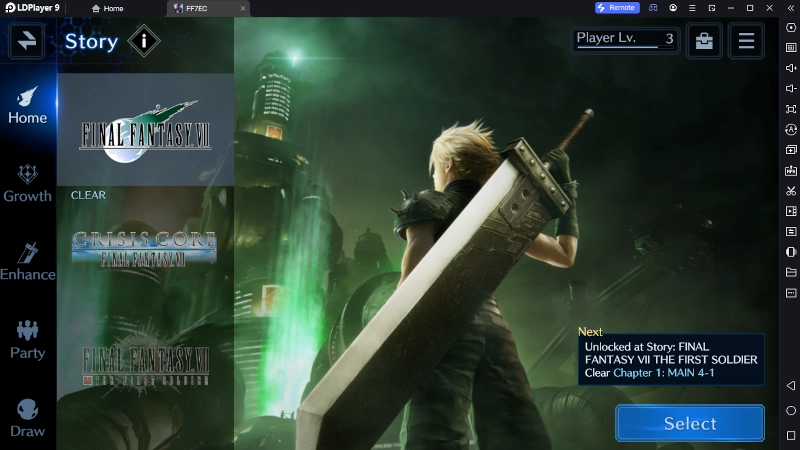This screenshot has height=450, width=800.
Task: Click the install APK icon
Action: (791, 170)
